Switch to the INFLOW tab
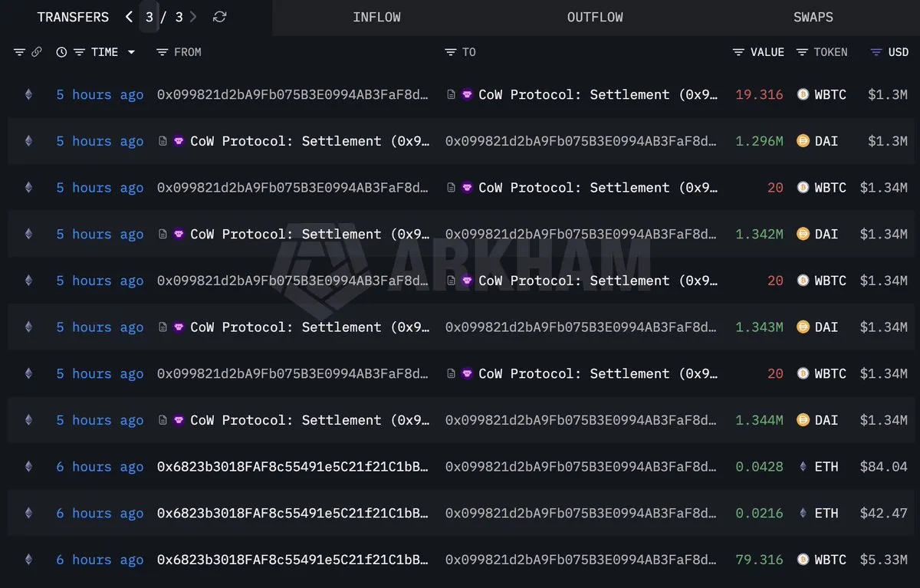The height and width of the screenshot is (588, 920). tap(376, 17)
